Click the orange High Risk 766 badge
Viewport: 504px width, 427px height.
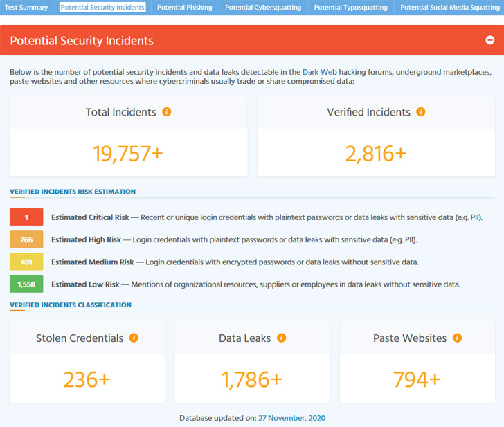click(26, 239)
